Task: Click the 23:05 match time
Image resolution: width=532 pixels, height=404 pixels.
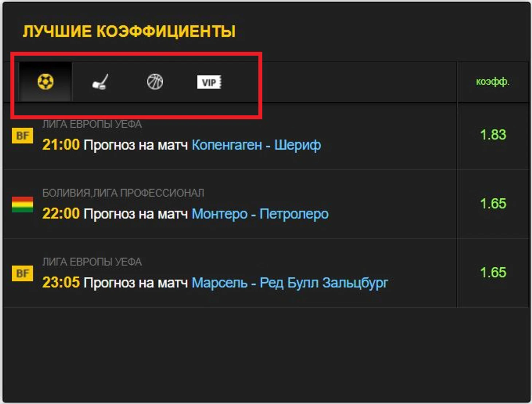Action: click(61, 282)
